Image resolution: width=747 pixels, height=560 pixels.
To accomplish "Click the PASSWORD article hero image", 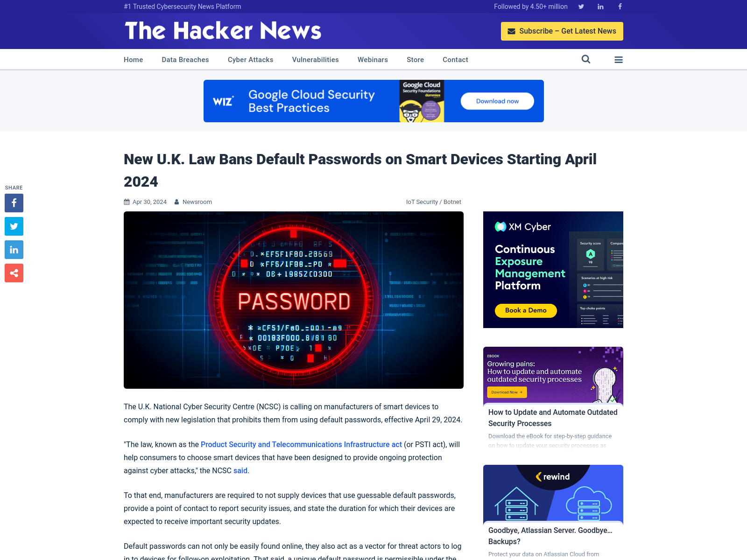I will 294,300.
